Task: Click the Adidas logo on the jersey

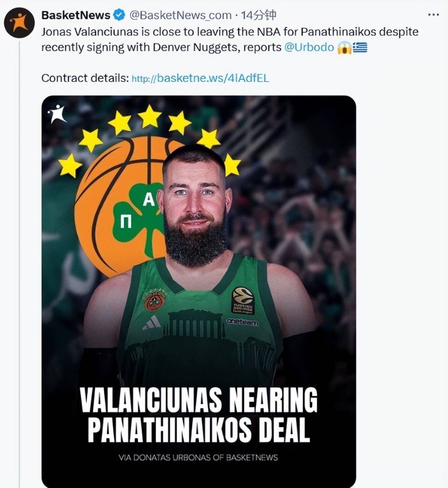Action: (152, 323)
